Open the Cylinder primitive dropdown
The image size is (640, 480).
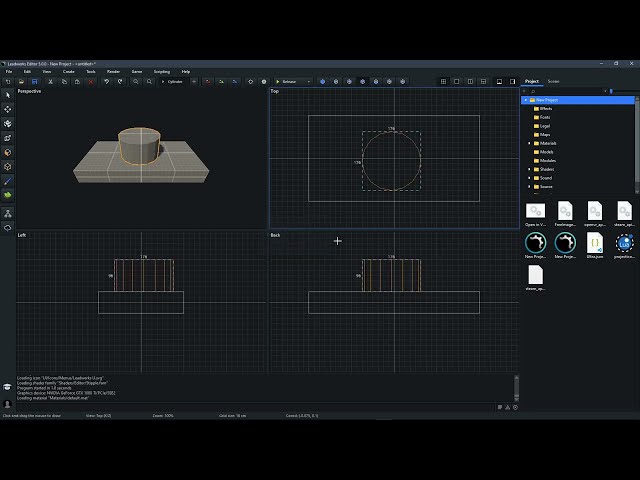[x=173, y=82]
